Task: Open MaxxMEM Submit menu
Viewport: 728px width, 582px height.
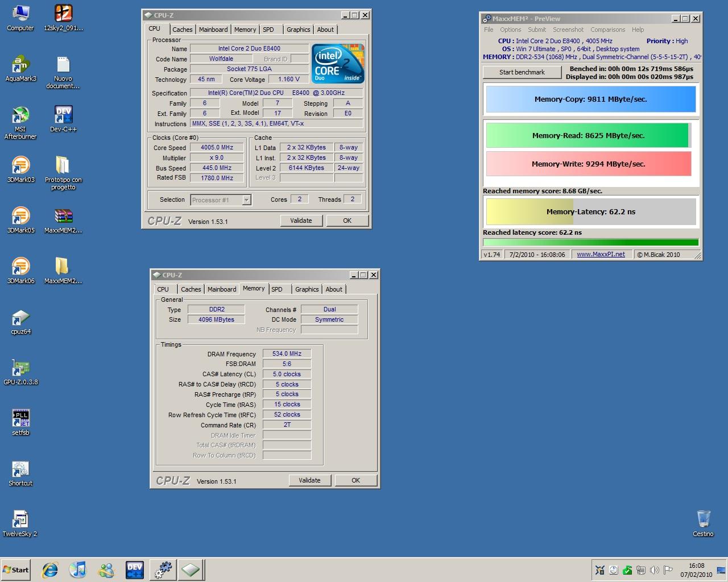Action: click(536, 30)
